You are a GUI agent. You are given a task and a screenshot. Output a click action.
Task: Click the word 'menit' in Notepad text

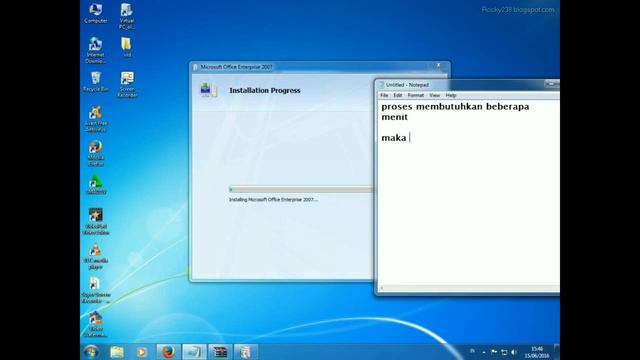(x=394, y=117)
